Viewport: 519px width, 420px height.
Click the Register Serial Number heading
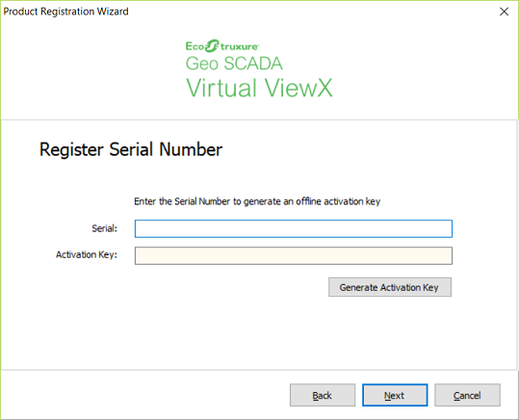tap(131, 149)
